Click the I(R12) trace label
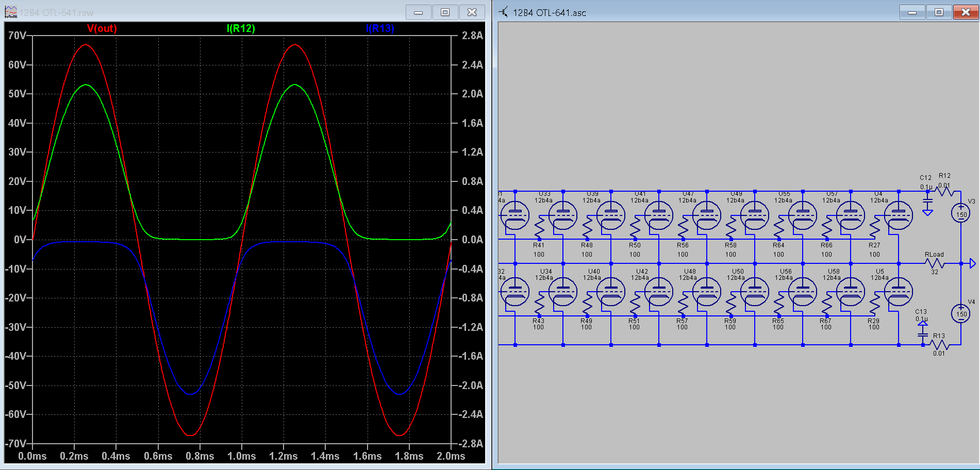Viewport: 980px width, 470px height. pos(241,28)
